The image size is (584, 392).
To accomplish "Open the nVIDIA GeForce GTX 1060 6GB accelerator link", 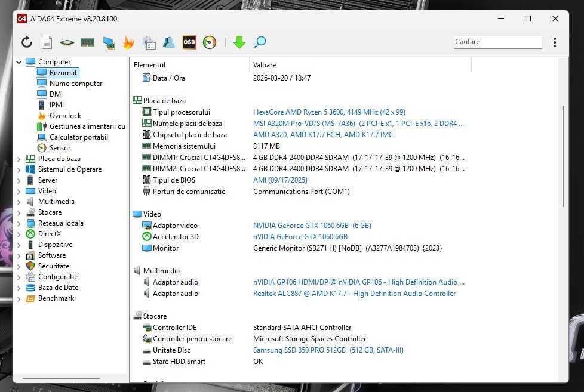I will [x=300, y=237].
